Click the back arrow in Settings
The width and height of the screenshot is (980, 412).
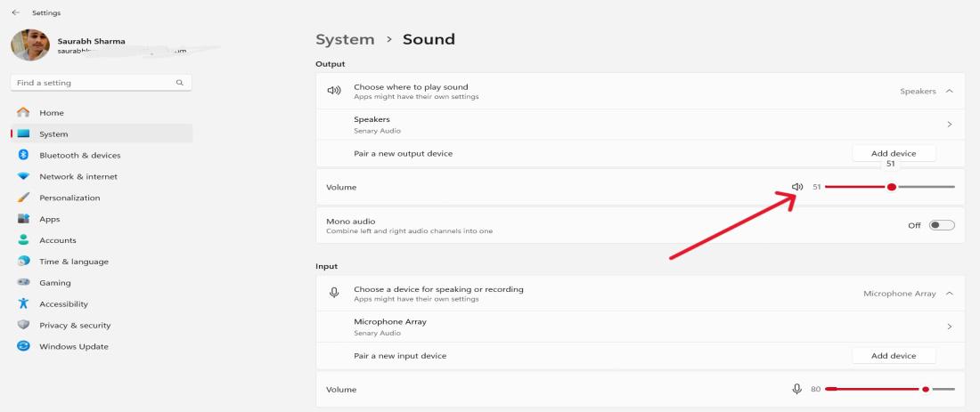pyautogui.click(x=17, y=12)
